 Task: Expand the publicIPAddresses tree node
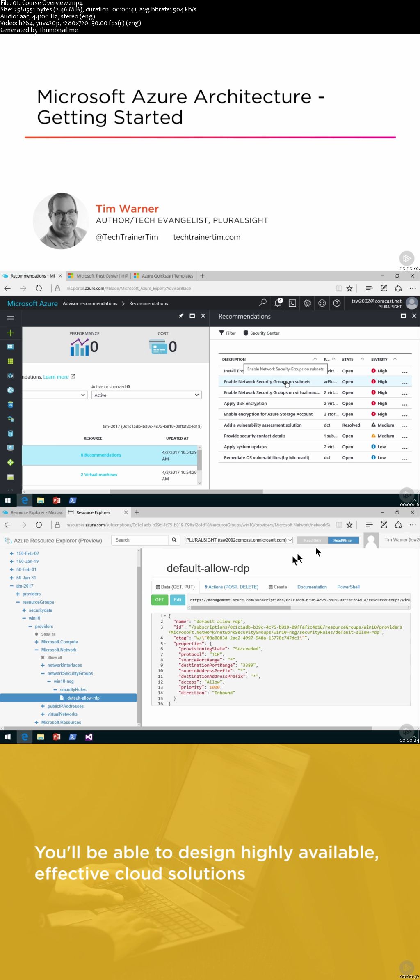(x=43, y=706)
